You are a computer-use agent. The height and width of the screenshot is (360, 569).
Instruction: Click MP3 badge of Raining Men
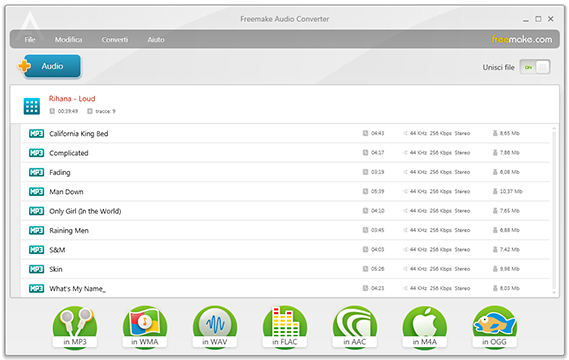[x=36, y=230]
